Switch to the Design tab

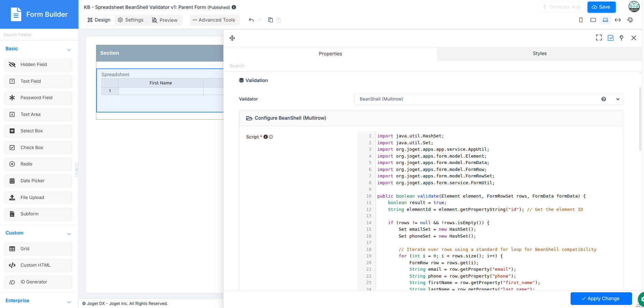coord(99,20)
